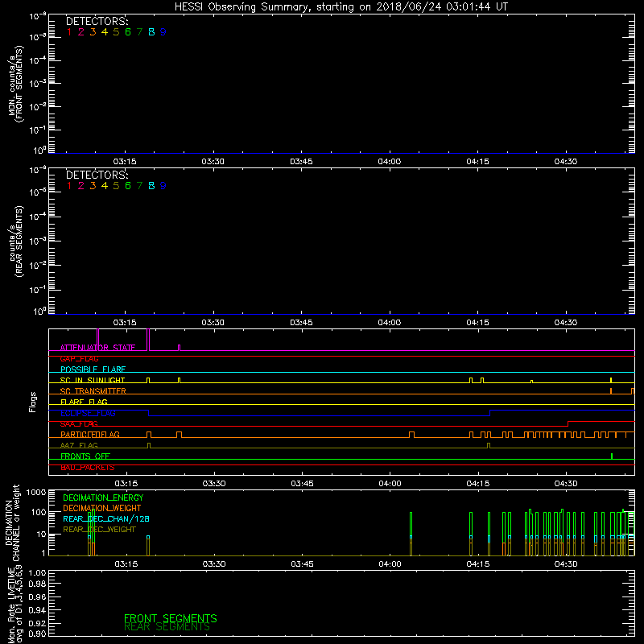Select blue detector 9 in rear segments legend

tap(163, 186)
